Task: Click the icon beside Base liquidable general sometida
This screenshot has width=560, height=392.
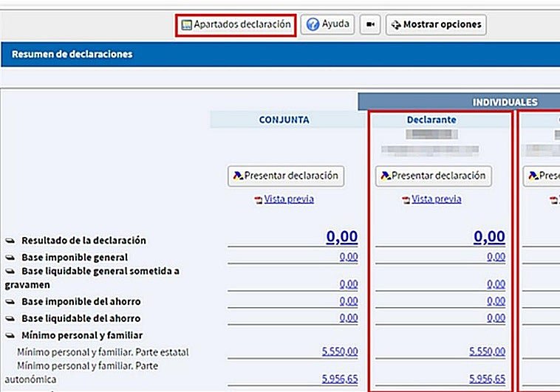Action: 10,272
